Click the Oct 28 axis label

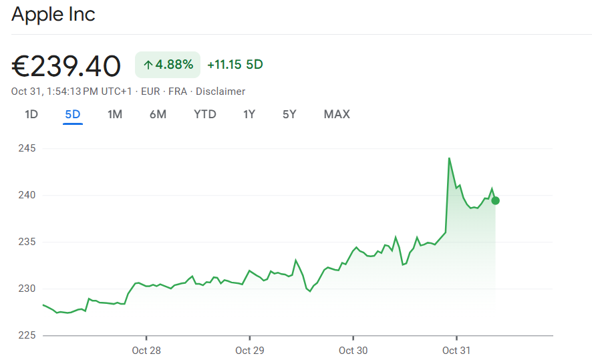(x=146, y=350)
